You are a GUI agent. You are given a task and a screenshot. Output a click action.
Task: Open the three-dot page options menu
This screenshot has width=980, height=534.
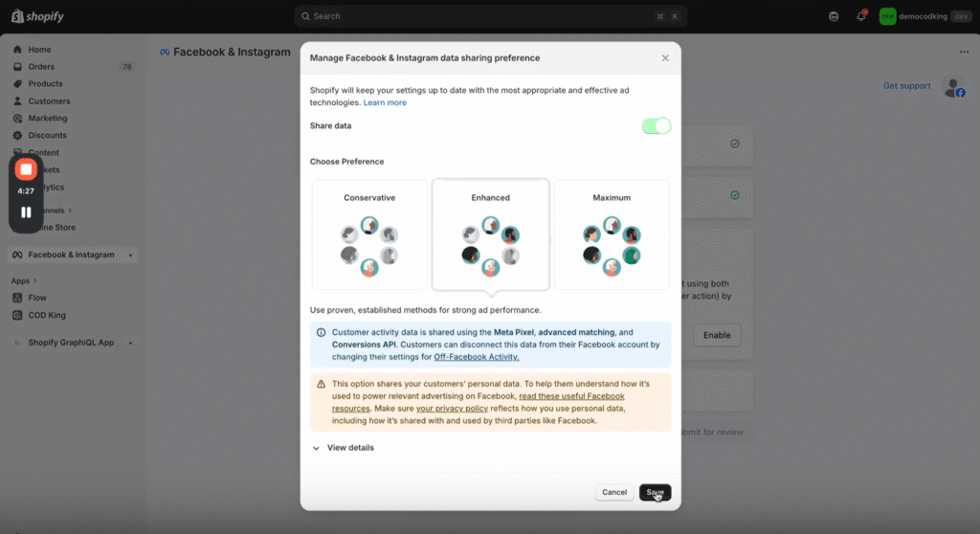pyautogui.click(x=963, y=52)
